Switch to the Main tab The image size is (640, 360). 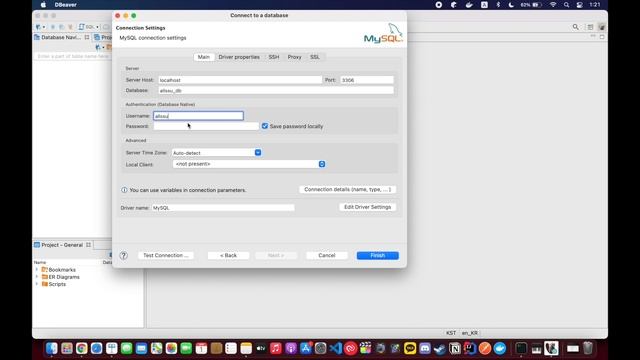[x=204, y=57]
